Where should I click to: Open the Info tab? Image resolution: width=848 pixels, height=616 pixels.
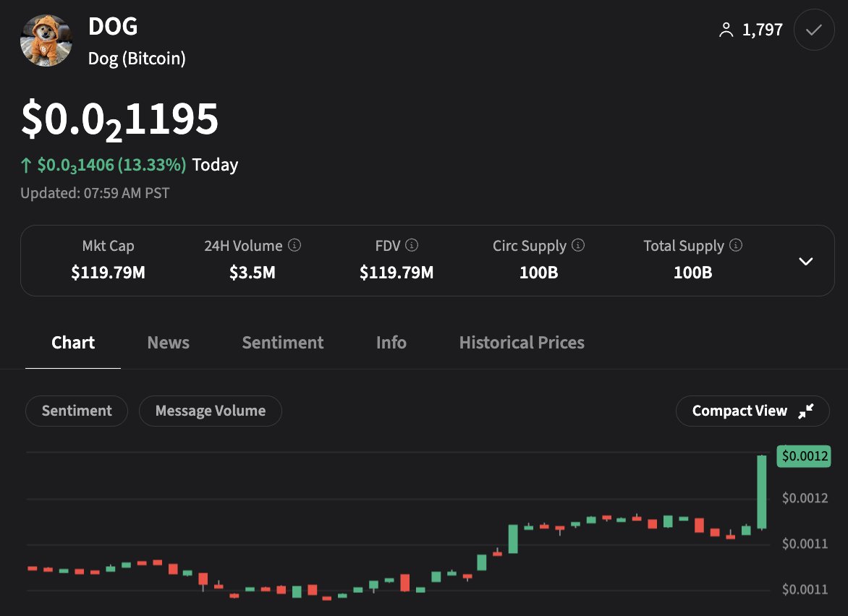(x=391, y=343)
